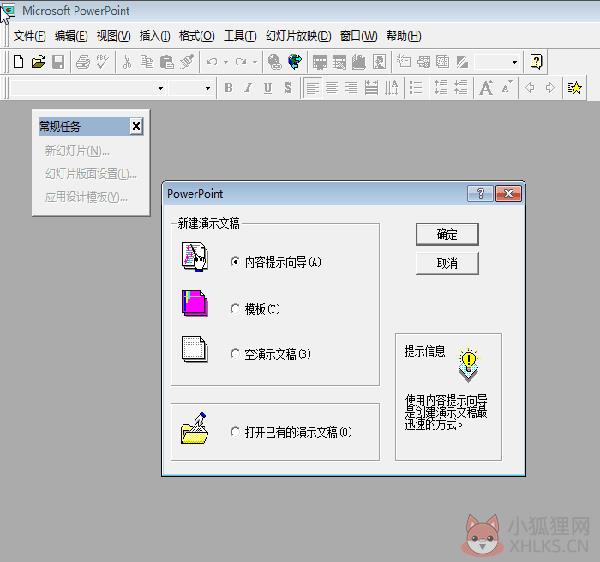Click the blank presentation page icon
Image resolution: width=600 pixels, height=562 pixels.
tap(195, 349)
